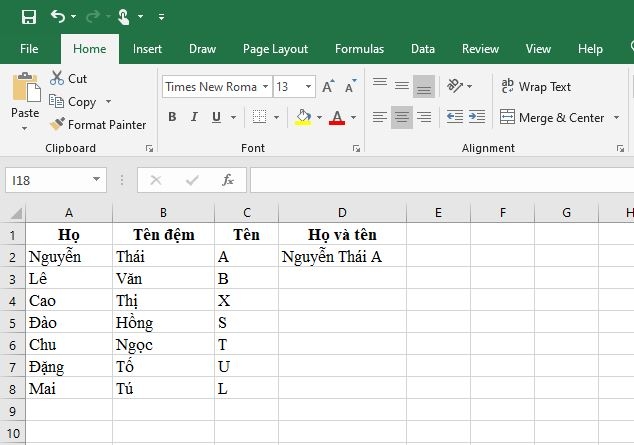Click Increase Indent icon
634x445 pixels.
477,117
